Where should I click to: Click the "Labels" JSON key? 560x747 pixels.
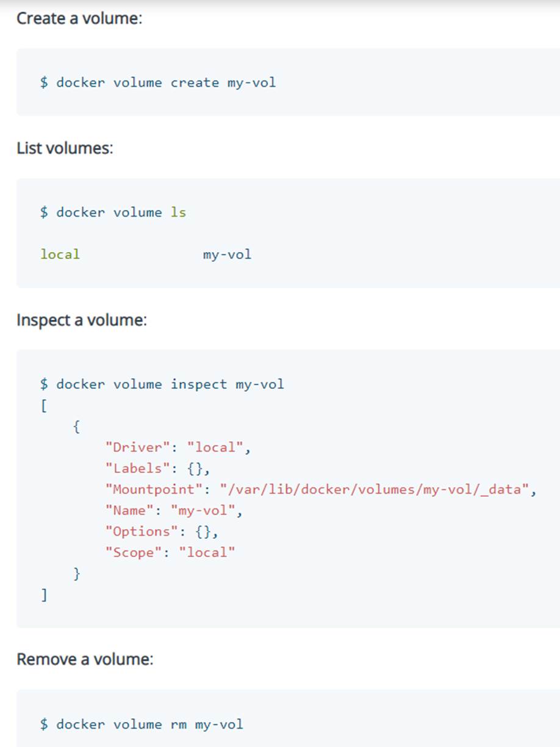(x=137, y=469)
